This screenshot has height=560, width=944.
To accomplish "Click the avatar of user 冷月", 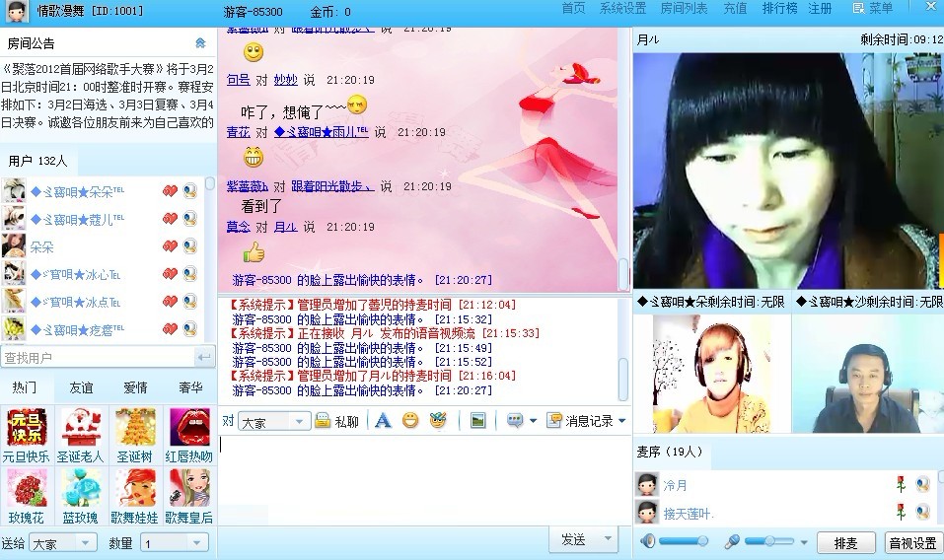I will pos(646,484).
